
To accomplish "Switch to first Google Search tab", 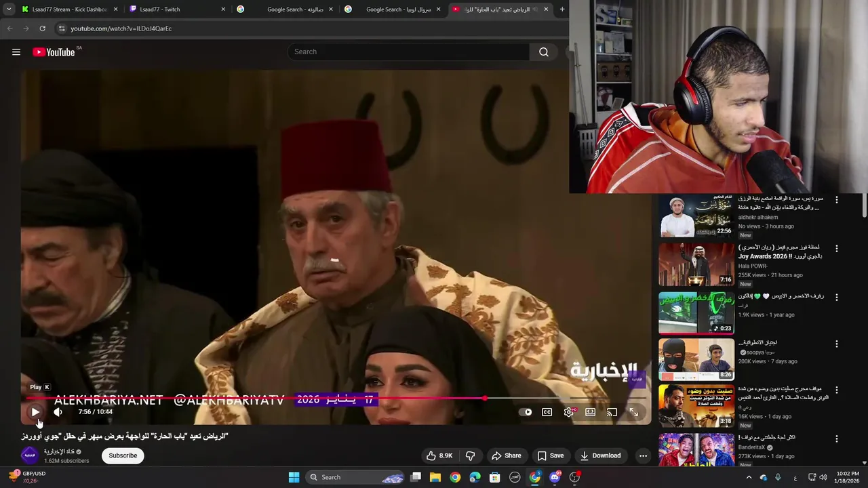I will [x=285, y=9].
